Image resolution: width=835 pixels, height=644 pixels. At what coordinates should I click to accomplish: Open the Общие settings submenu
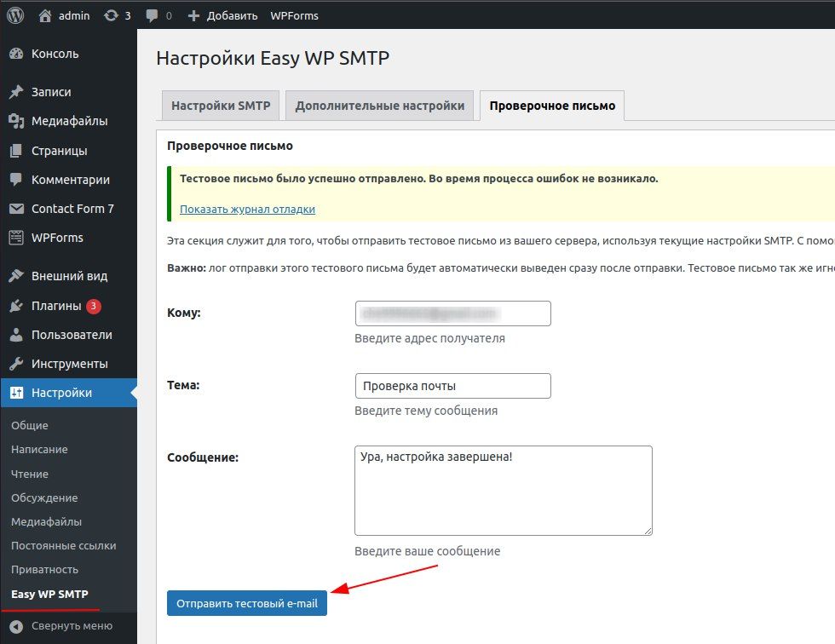[x=30, y=425]
